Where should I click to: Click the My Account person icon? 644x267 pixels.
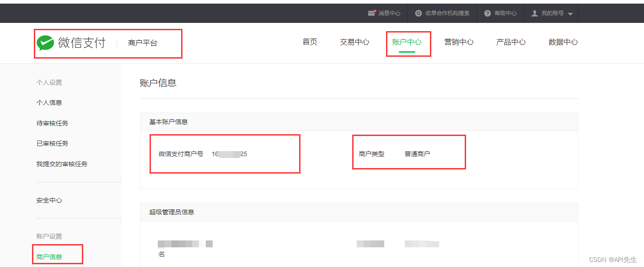(534, 13)
